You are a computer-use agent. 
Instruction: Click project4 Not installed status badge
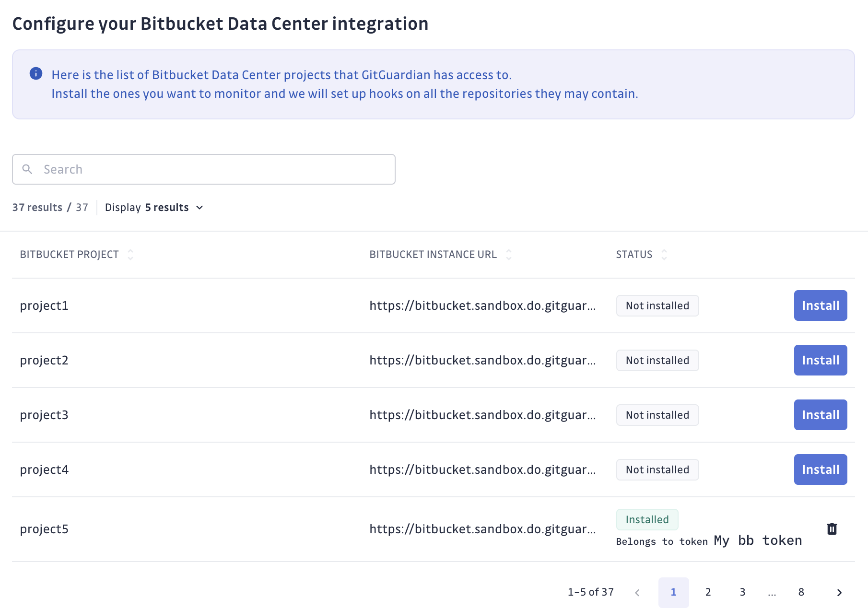point(657,469)
